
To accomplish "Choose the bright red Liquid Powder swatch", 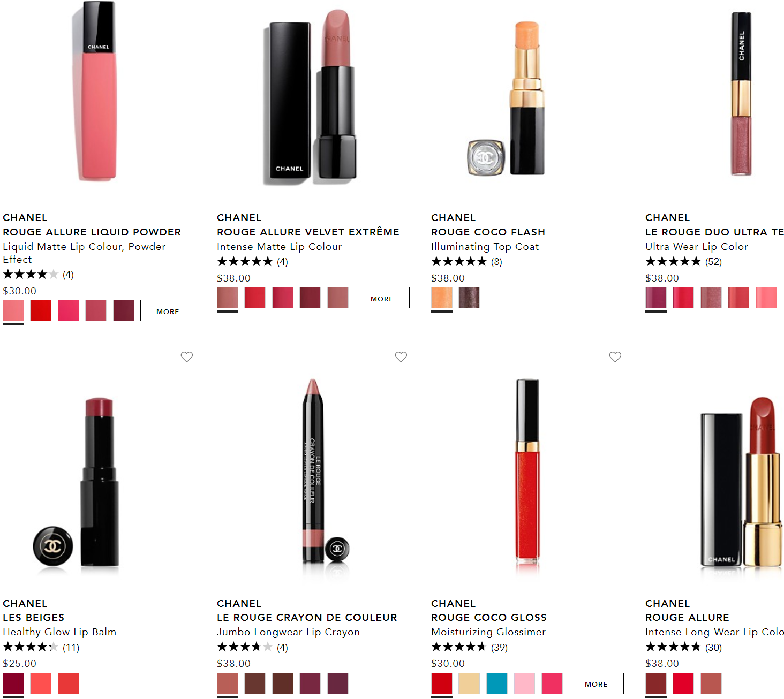I will coord(41,310).
